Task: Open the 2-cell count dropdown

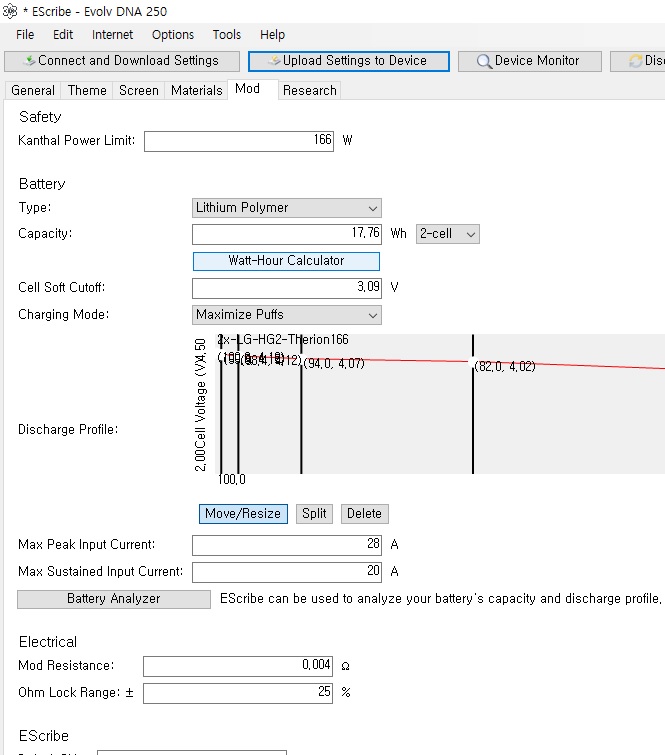Action: (447, 234)
